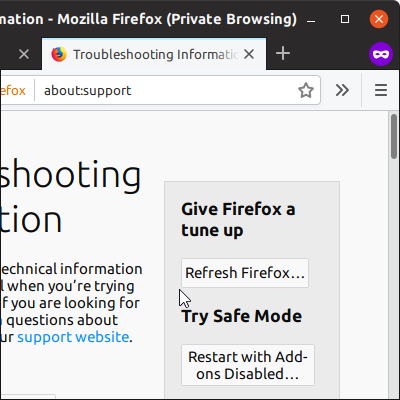The image size is (400, 400).
Task: Close the tab left of Troubleshooting Information
Action: [24, 54]
